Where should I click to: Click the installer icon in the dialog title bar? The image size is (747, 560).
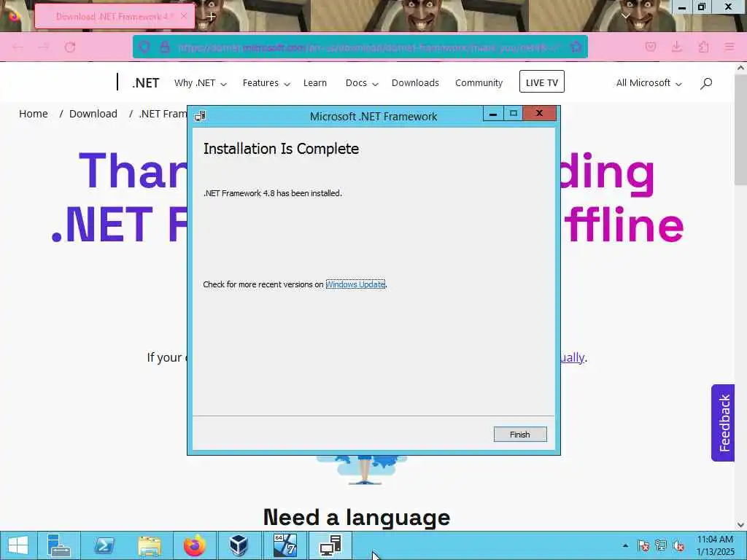[200, 116]
